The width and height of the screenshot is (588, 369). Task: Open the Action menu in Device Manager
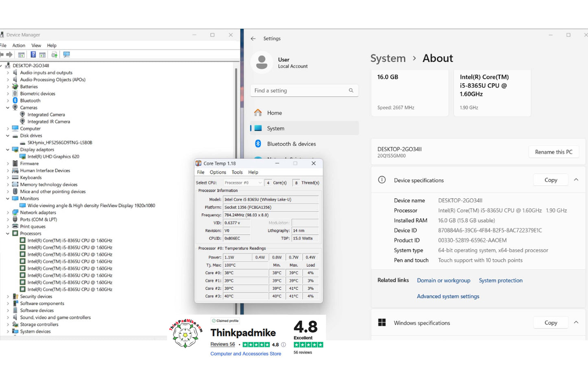(19, 46)
